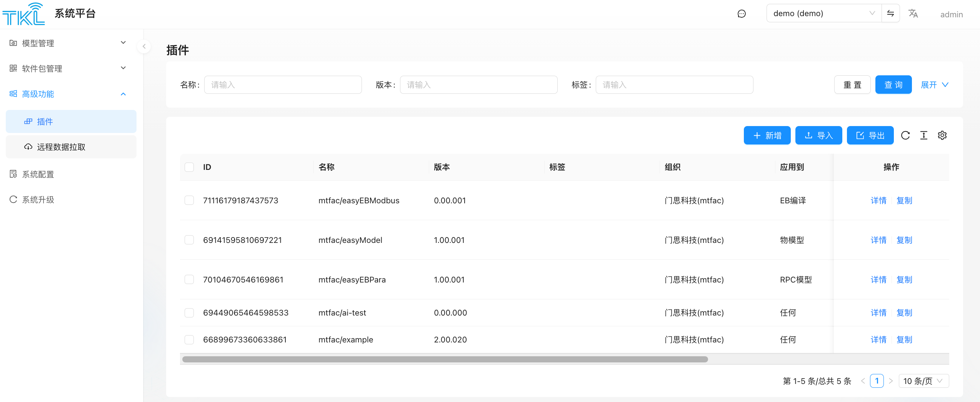
Task: Check the row for mtfac/easyModel
Action: (x=189, y=240)
